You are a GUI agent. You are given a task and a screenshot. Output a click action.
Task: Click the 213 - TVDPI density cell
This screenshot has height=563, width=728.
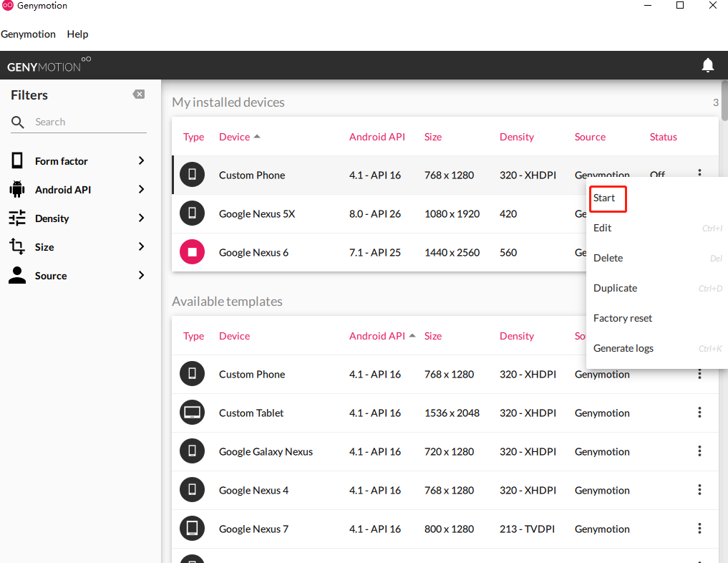coord(527,529)
